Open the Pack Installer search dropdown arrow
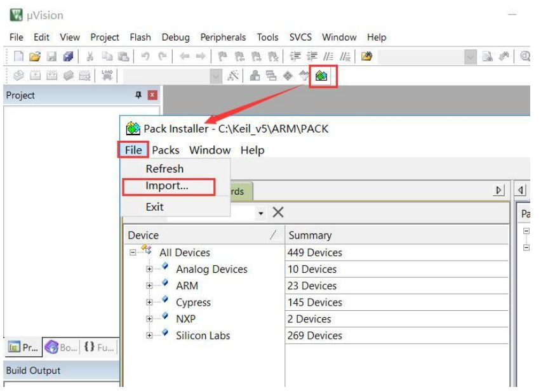555x392 pixels. click(261, 212)
